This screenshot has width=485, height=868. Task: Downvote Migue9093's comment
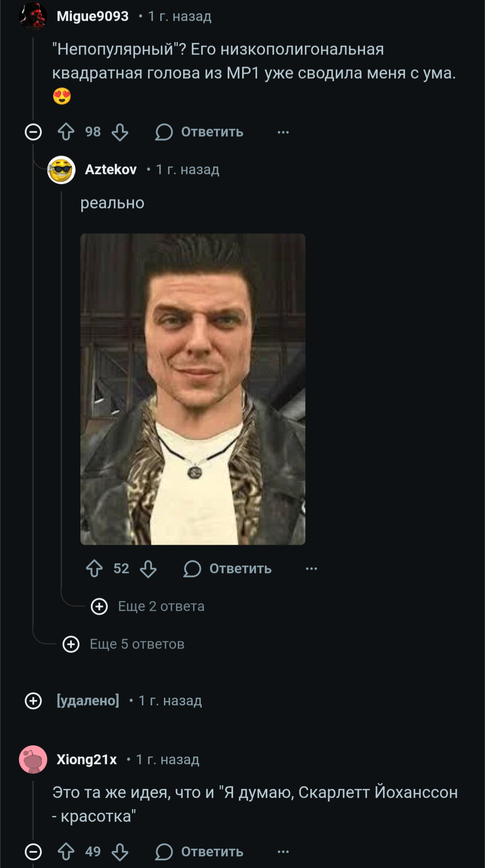tap(120, 132)
